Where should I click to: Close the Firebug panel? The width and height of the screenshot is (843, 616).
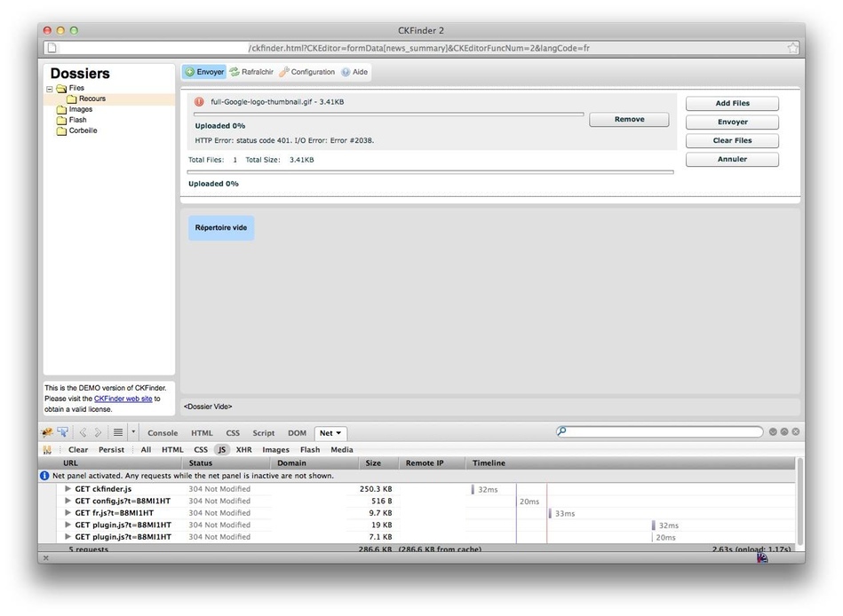point(796,431)
